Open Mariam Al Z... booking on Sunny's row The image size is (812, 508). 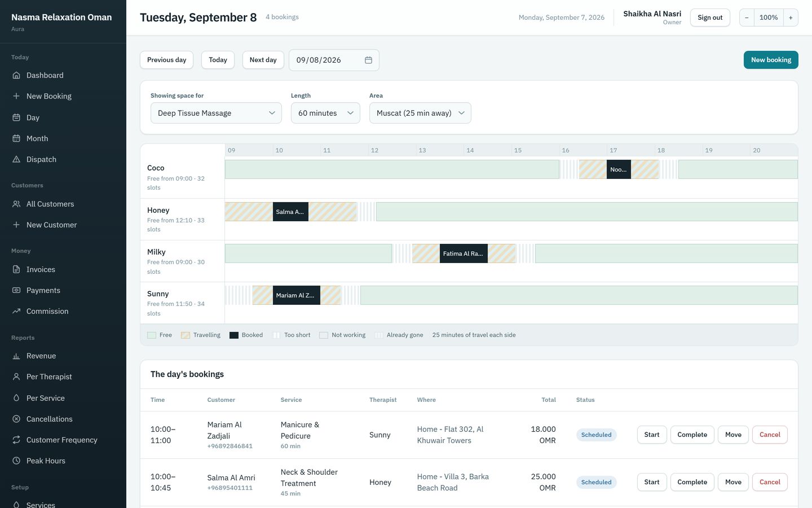[296, 295]
